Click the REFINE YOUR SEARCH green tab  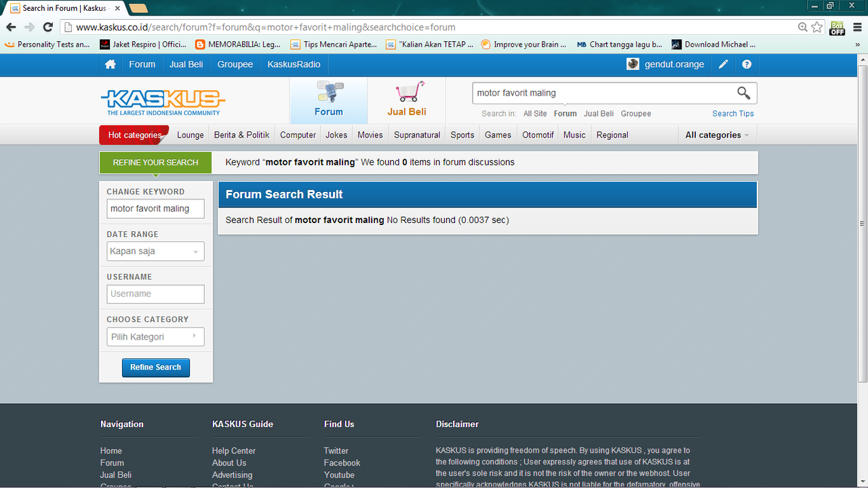coord(155,163)
